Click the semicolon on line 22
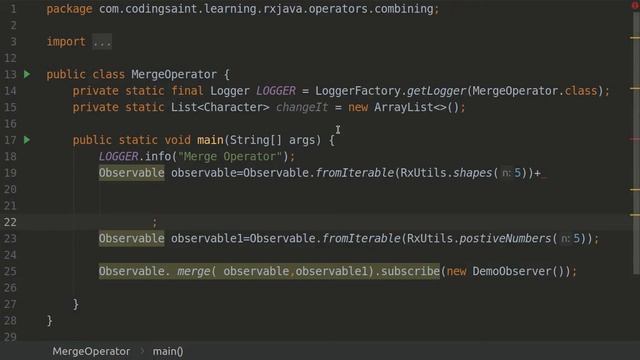 (x=154, y=222)
